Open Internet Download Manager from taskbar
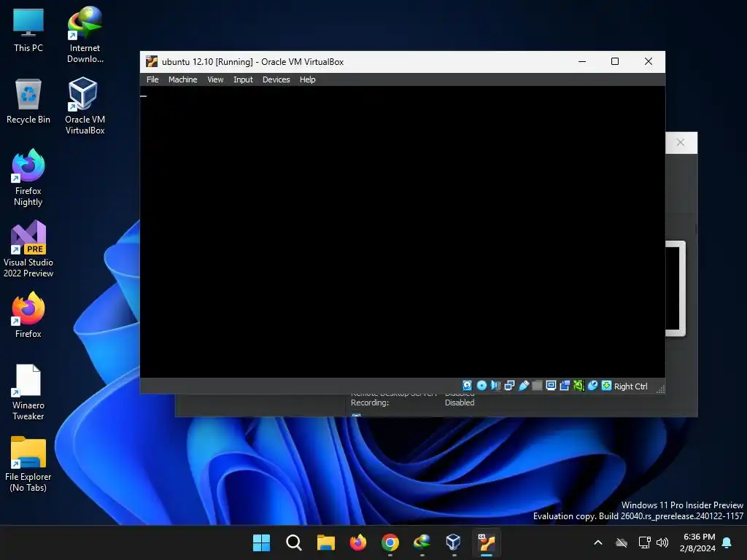 coord(422,542)
